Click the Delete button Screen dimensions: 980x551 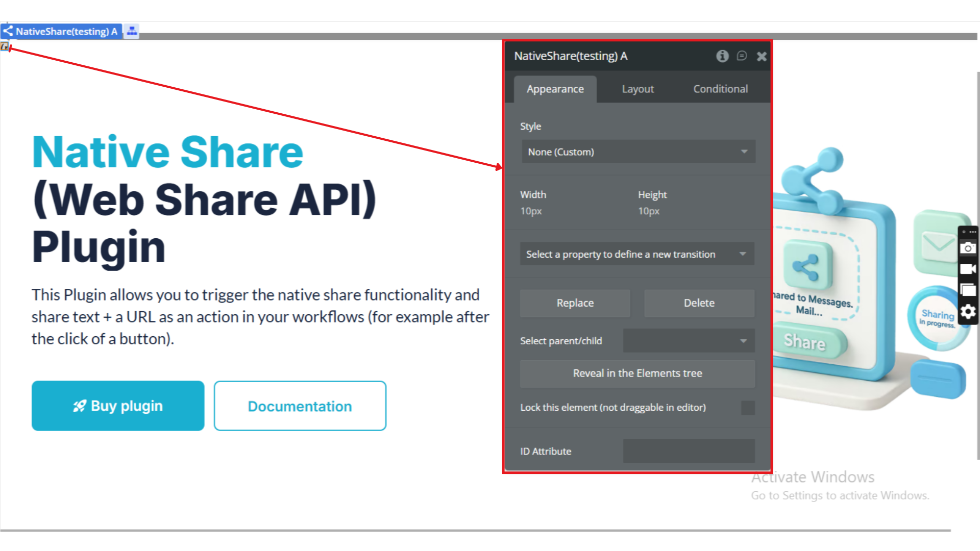(x=699, y=303)
